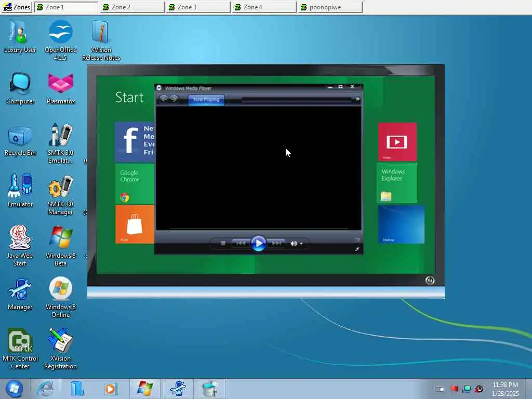Viewport: 532px width, 399px height.
Task: Switch to Zone 3 tab
Action: coord(198,7)
